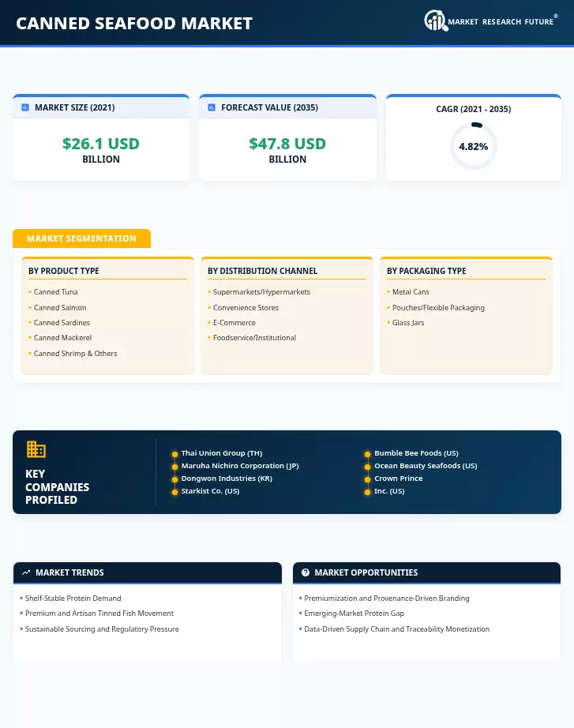Click Emerging-Market Protein Gap opportunity
Screen dimensions: 574x728
click(354, 614)
